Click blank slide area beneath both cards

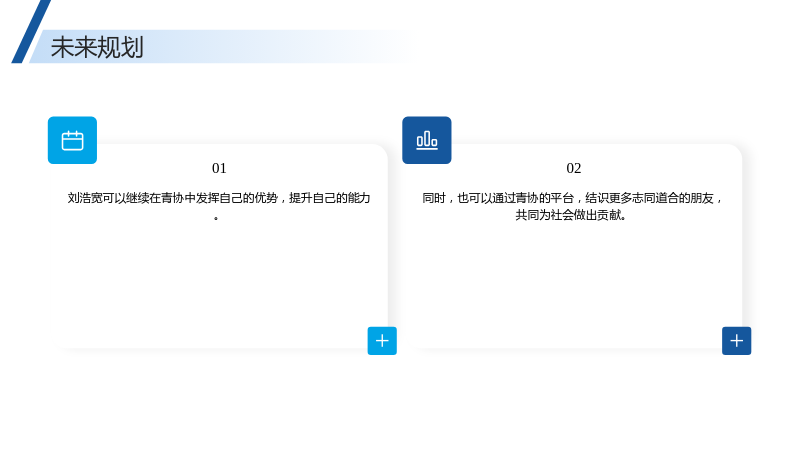400,403
